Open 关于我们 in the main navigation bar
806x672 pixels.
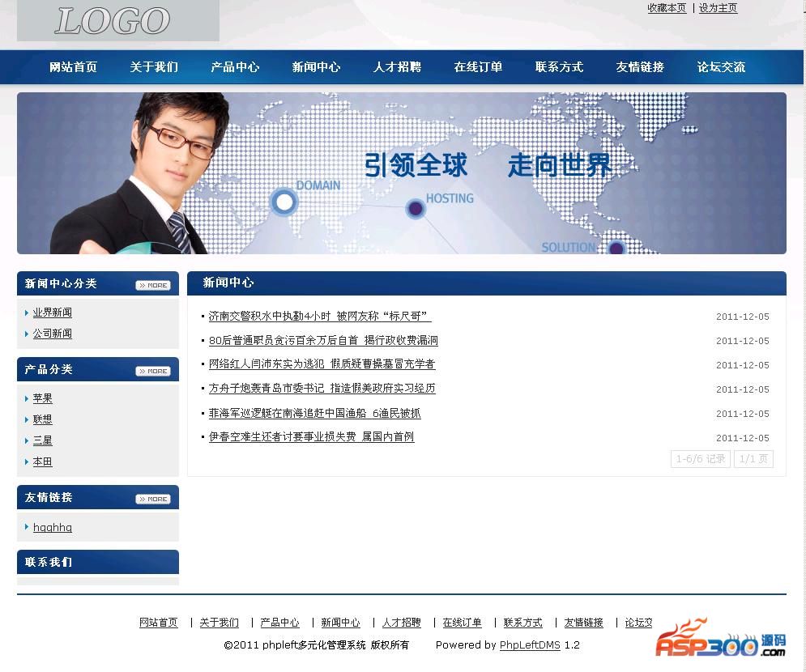[x=154, y=67]
